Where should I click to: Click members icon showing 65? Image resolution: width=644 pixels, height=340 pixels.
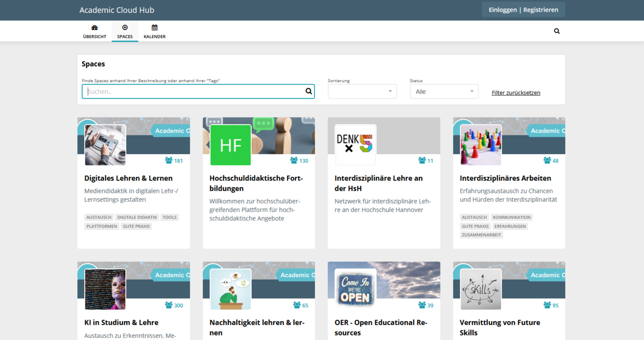coord(297,305)
